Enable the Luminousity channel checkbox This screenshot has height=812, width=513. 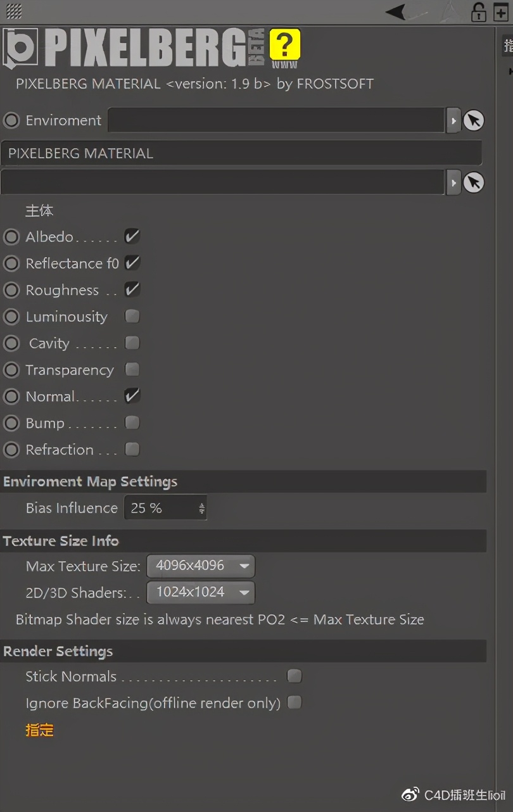[132, 316]
